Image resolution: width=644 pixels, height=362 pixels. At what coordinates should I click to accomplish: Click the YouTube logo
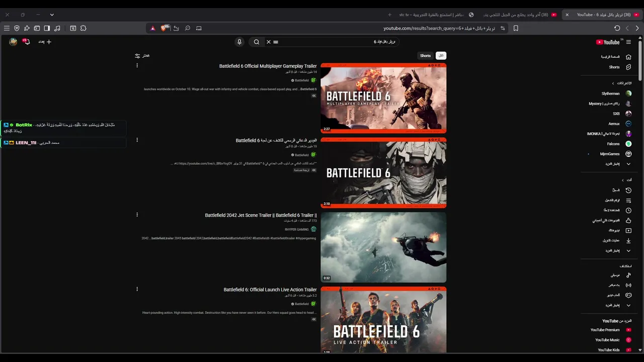pos(608,42)
